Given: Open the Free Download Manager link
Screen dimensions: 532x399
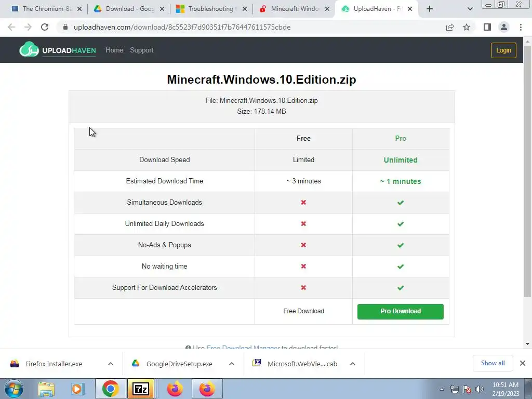Looking at the screenshot, I should (x=243, y=348).
